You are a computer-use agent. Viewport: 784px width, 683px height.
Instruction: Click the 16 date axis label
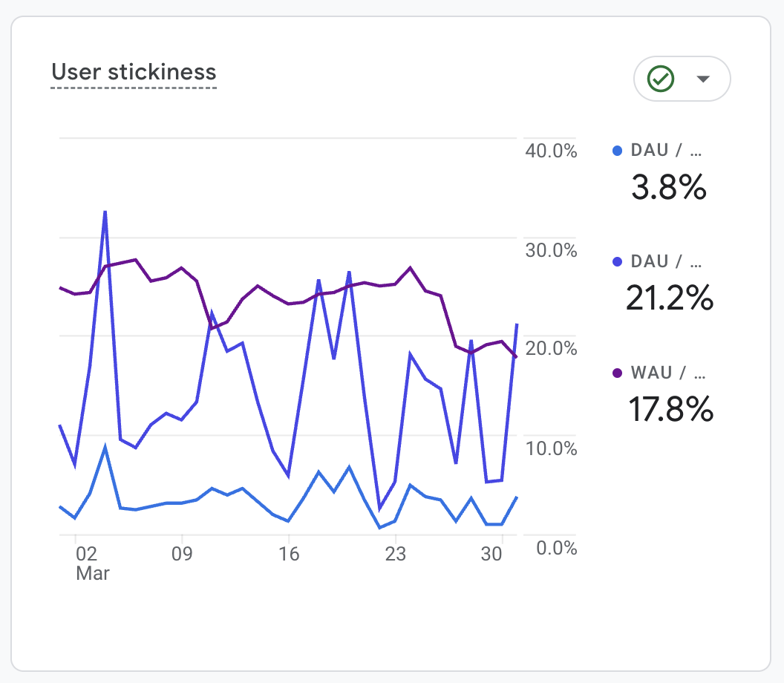pyautogui.click(x=288, y=554)
